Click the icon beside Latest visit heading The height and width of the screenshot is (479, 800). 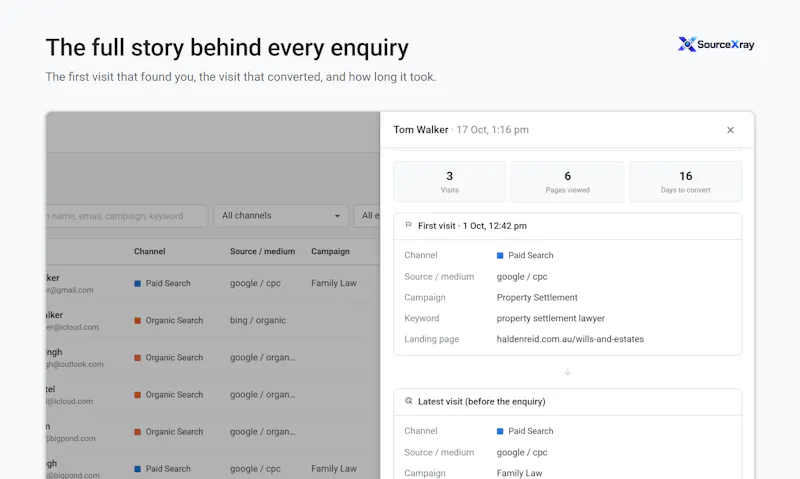click(x=408, y=401)
